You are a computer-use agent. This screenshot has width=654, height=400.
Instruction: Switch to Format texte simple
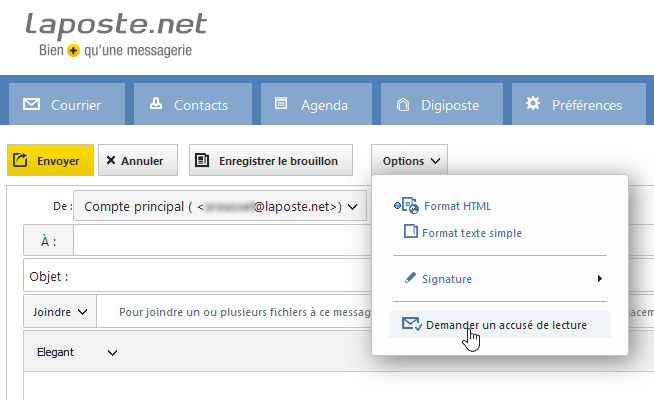click(463, 232)
